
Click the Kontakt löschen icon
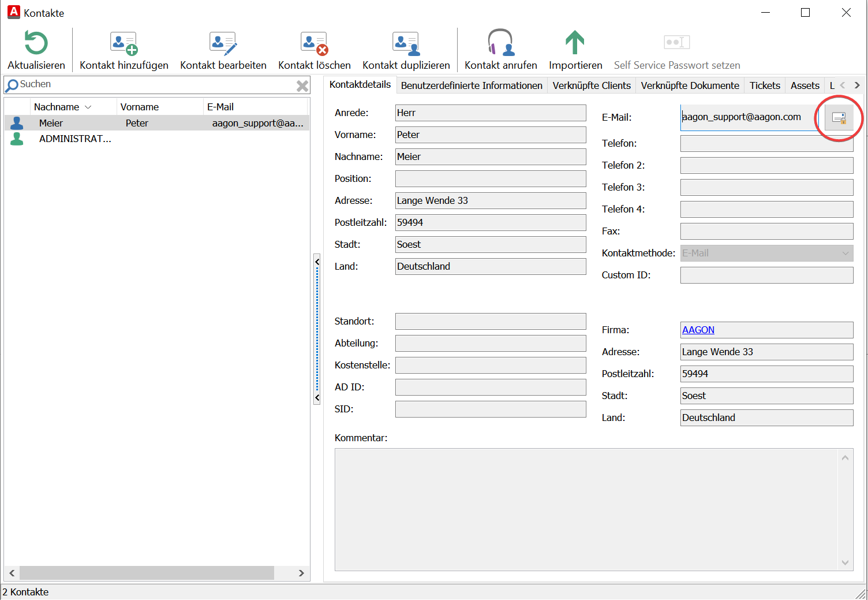click(x=314, y=43)
